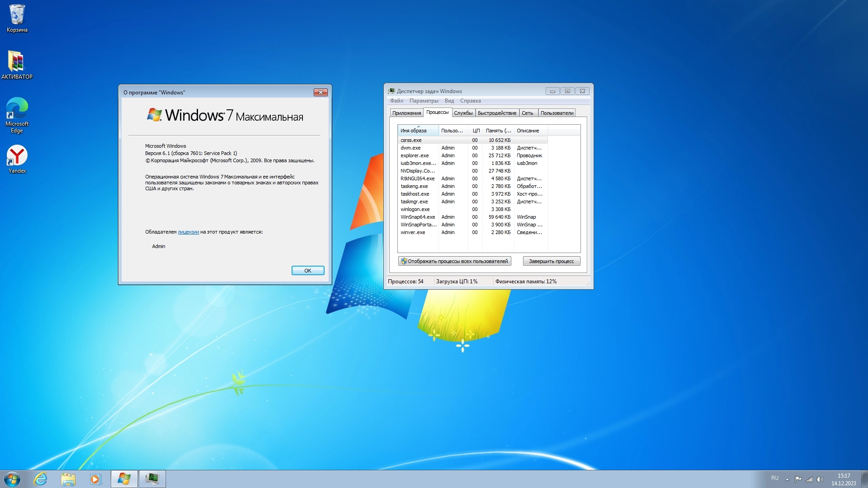Image resolution: width=868 pixels, height=488 pixels.
Task: Click the Завершить процесс button
Action: point(551,261)
